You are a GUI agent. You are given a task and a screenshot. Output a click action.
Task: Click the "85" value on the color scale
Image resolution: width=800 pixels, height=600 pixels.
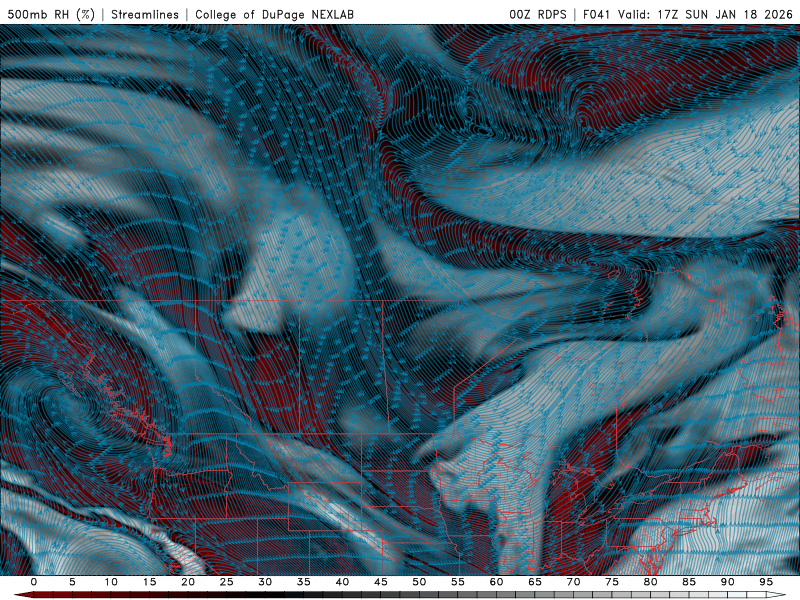689,582
